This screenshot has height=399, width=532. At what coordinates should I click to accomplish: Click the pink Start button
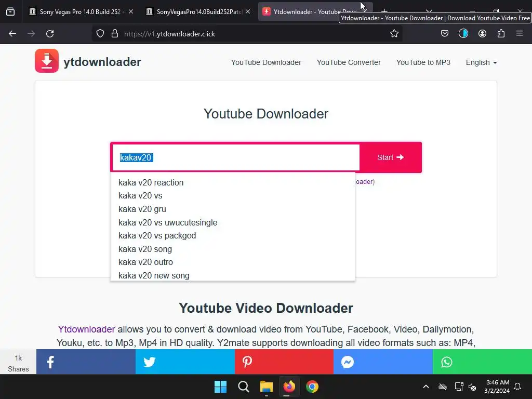(391, 157)
